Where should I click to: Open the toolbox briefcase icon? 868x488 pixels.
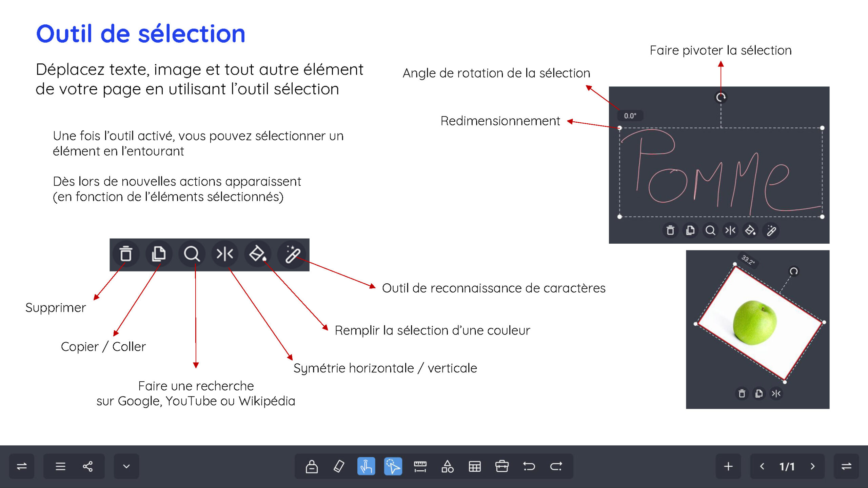[x=502, y=466]
